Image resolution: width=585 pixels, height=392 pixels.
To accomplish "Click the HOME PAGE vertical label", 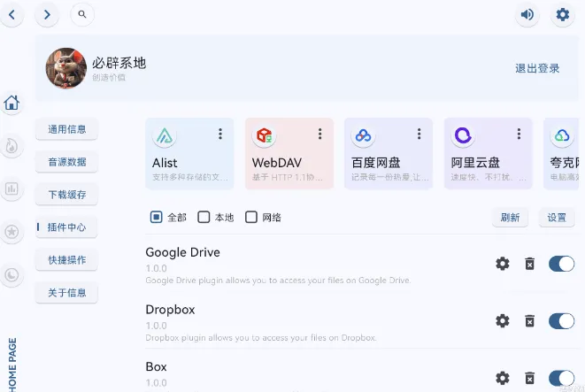I will [x=12, y=365].
